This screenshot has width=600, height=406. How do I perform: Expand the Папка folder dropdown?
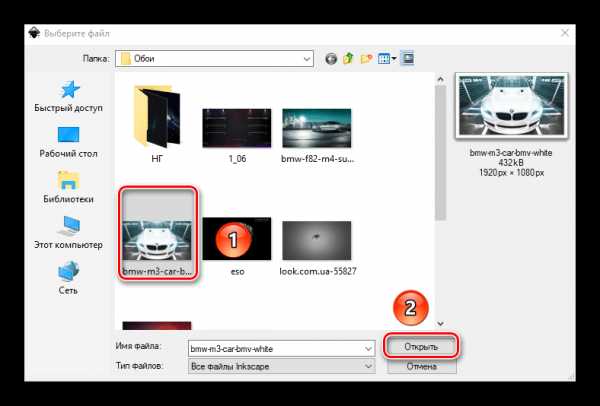point(307,59)
